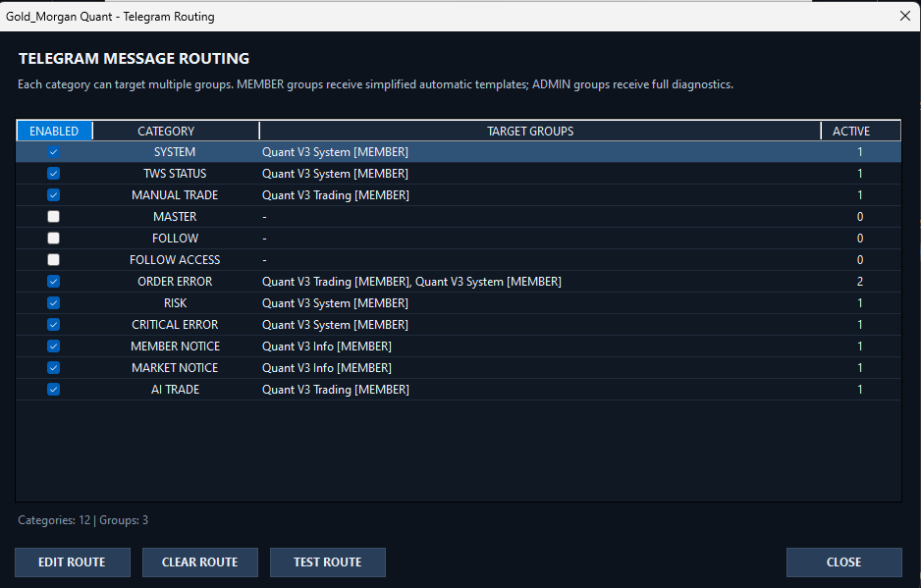Uncheck the SYSTEM category enabled checkbox
Viewport: 921px width, 588px height.
53,152
